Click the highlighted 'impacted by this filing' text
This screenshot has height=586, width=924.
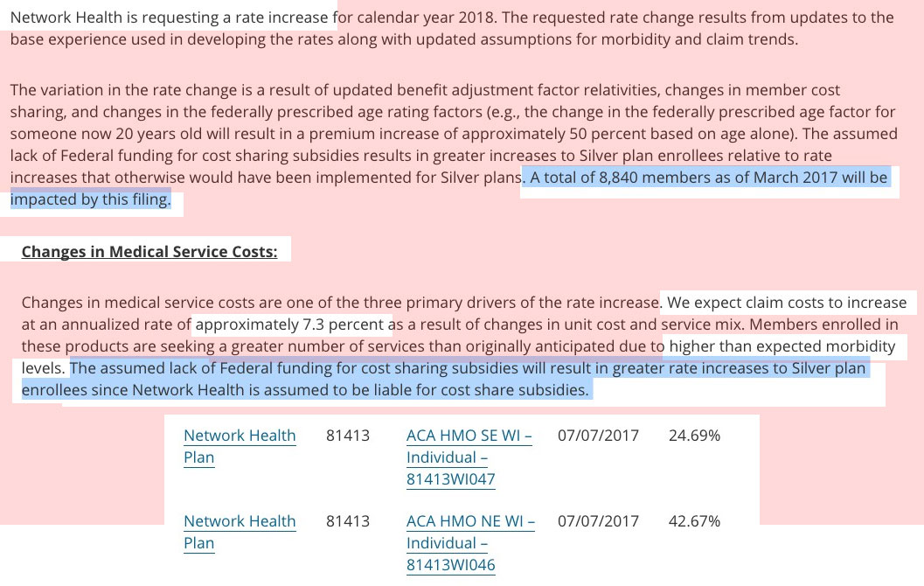90,199
